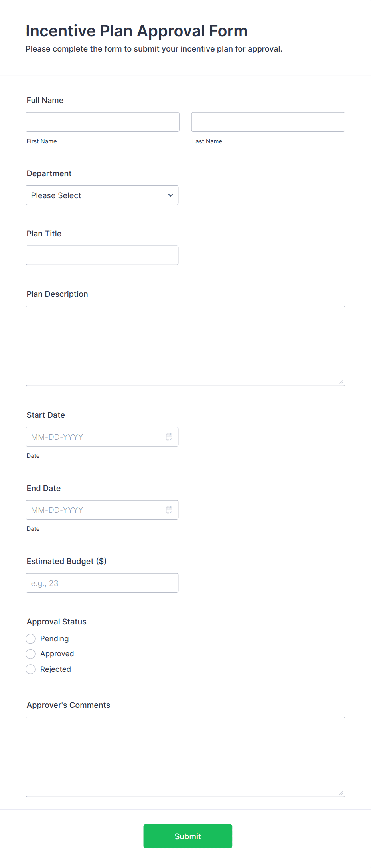Submit the incentive plan form

[188, 836]
